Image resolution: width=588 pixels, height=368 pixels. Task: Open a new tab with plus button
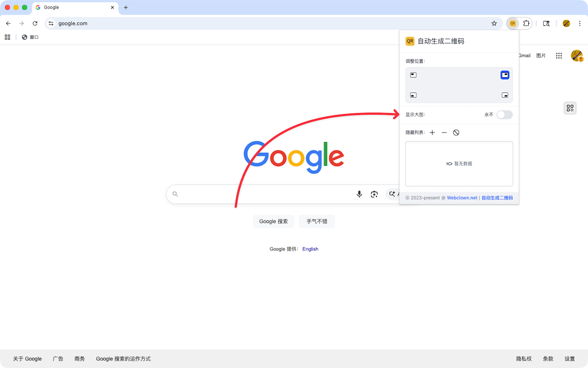pyautogui.click(x=126, y=7)
